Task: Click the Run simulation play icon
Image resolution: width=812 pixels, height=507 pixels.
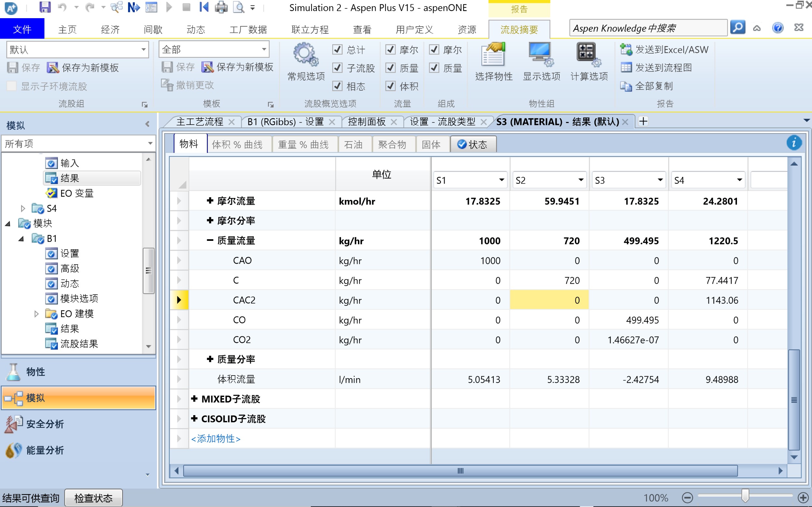Action: (x=169, y=7)
